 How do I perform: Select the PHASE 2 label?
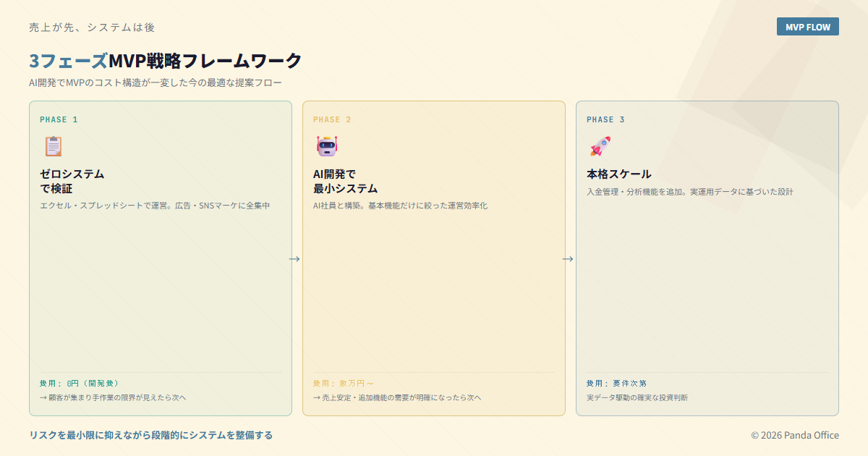(332, 119)
